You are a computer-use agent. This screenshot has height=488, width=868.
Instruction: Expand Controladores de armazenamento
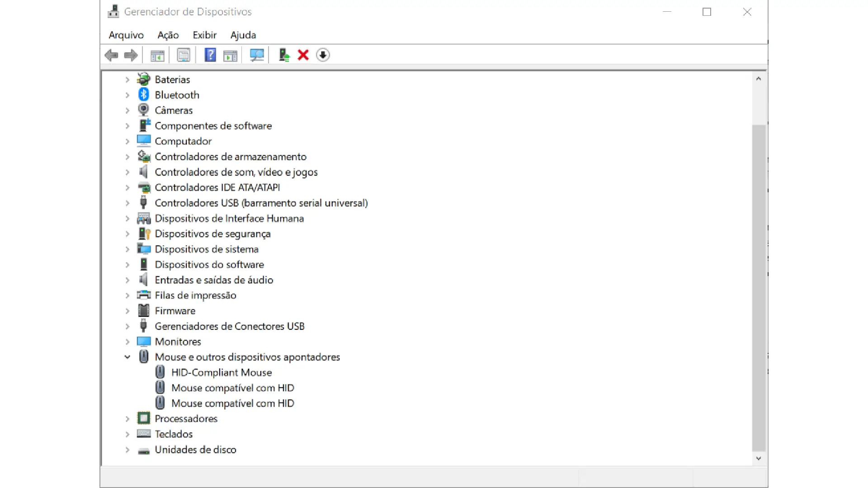[x=127, y=157]
